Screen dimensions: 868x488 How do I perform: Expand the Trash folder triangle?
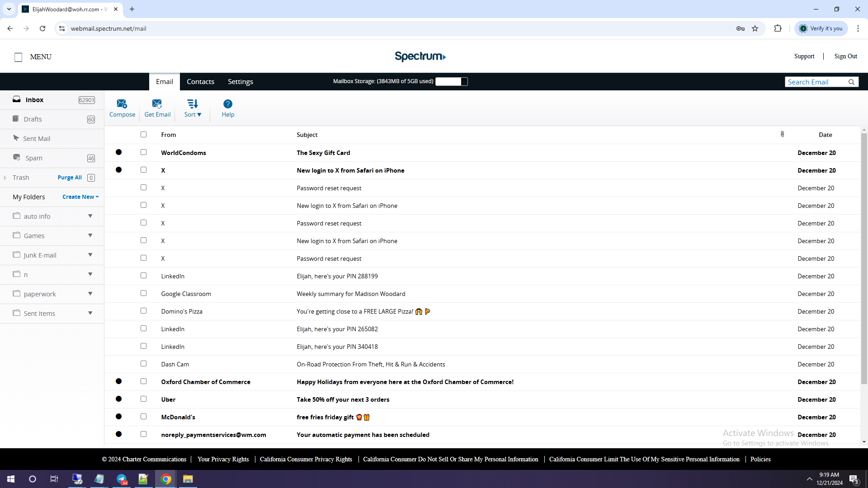[5, 178]
